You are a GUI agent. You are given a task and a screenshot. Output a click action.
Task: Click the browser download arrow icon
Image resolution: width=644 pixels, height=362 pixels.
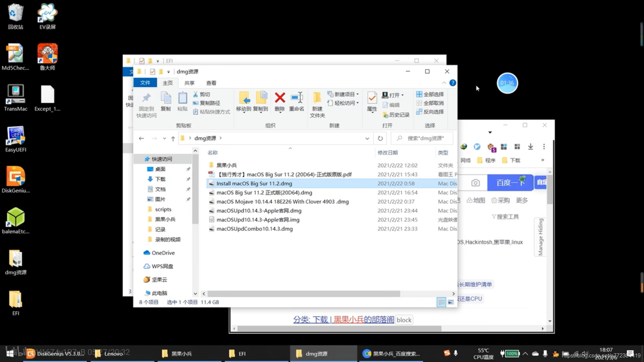531,146
